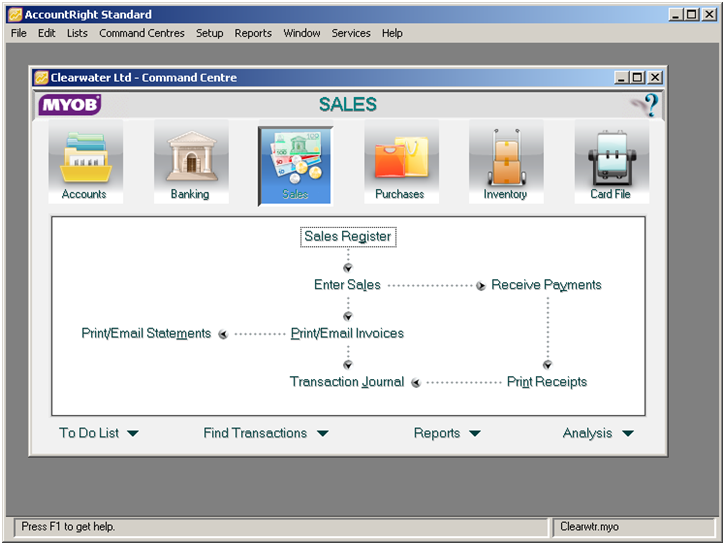The image size is (725, 545).
Task: Click the Clearwtr.myo status bar text
Action: click(x=590, y=527)
